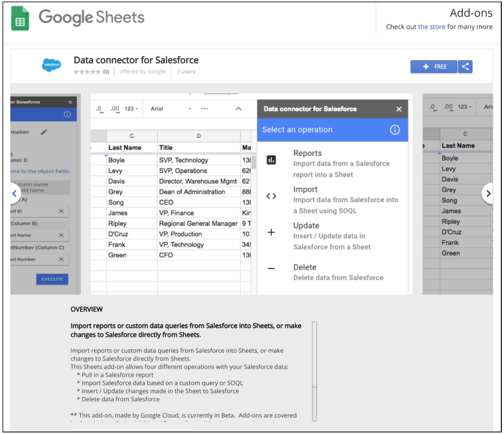The image size is (504, 434).
Task: Click increase decimal icon in right screenshot
Action: click(x=448, y=107)
